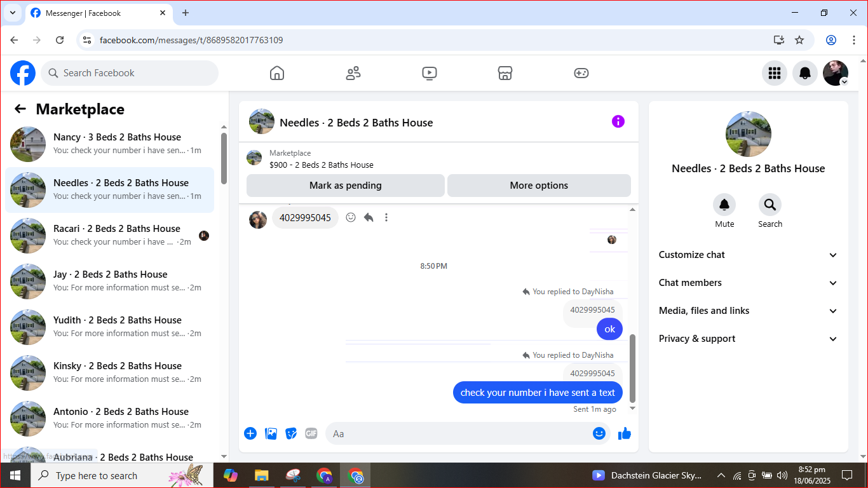The height and width of the screenshot is (488, 868).
Task: Expand Media, files and links section
Action: [749, 311]
